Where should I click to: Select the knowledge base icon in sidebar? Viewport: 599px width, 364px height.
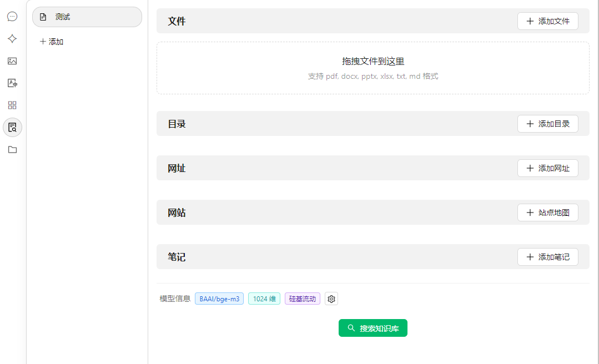tap(12, 127)
